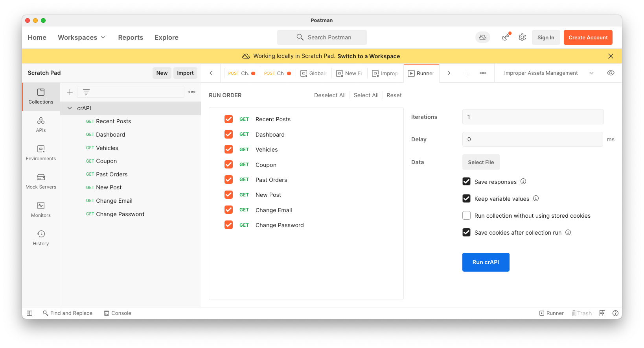Open the Environments sidebar panel

click(41, 153)
